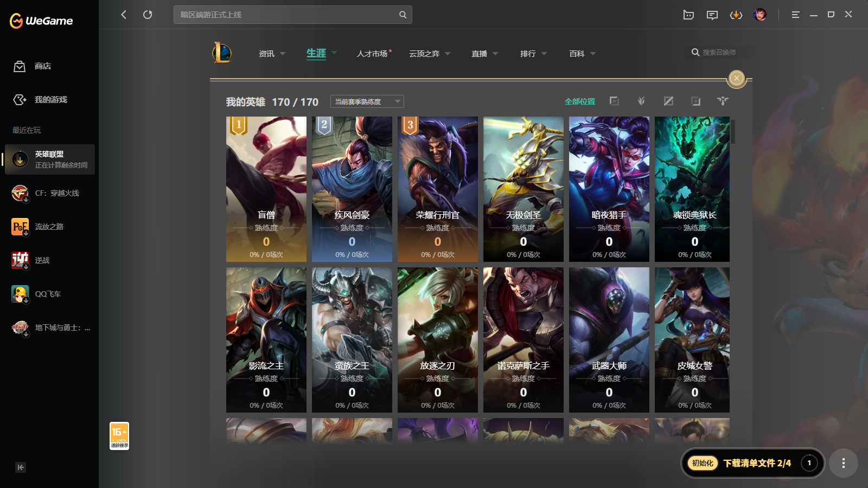
Task: Open the 当前赛季熟练度 dropdown
Action: point(367,101)
